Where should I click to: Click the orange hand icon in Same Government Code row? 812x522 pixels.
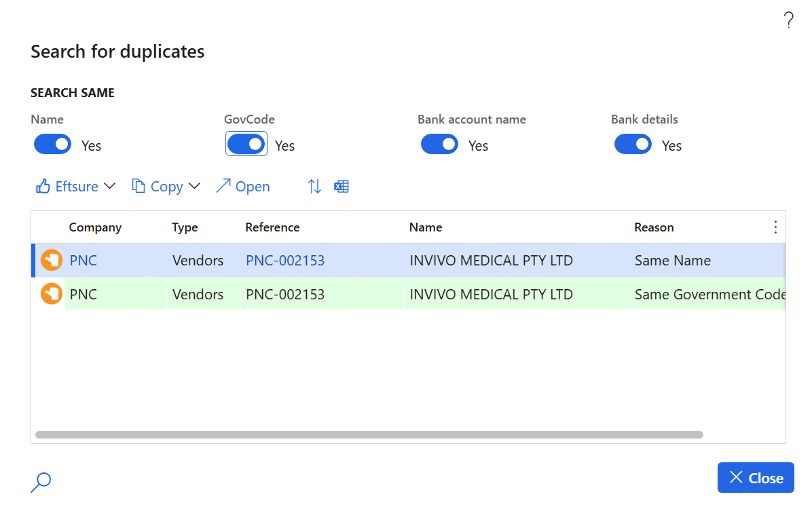coord(52,294)
